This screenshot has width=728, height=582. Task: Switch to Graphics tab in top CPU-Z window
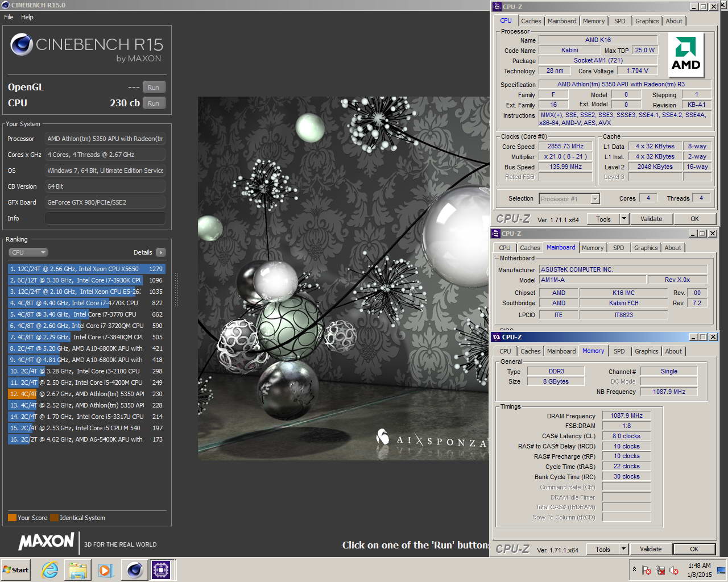647,21
